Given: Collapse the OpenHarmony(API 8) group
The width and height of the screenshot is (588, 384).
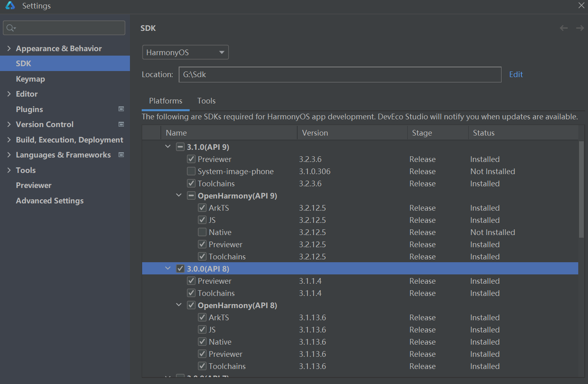Looking at the screenshot, I should (179, 305).
